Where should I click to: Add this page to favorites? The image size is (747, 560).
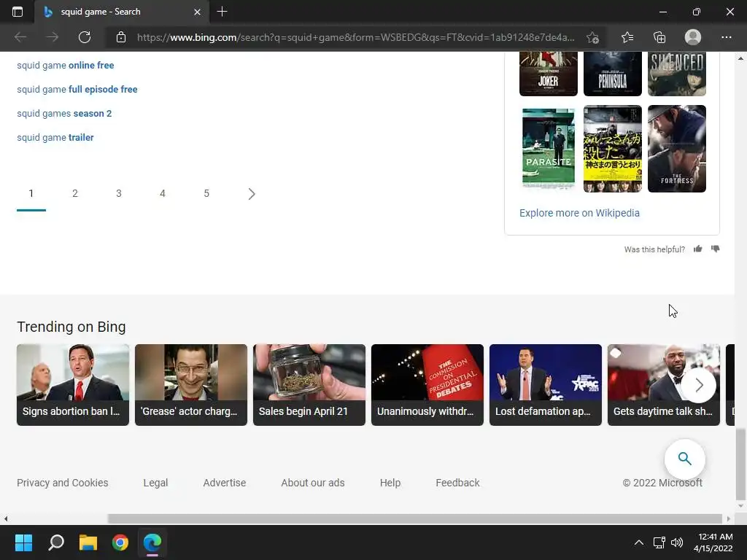(x=592, y=37)
